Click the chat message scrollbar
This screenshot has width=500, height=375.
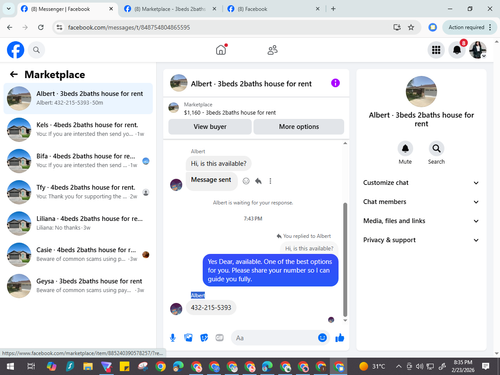tap(345, 260)
